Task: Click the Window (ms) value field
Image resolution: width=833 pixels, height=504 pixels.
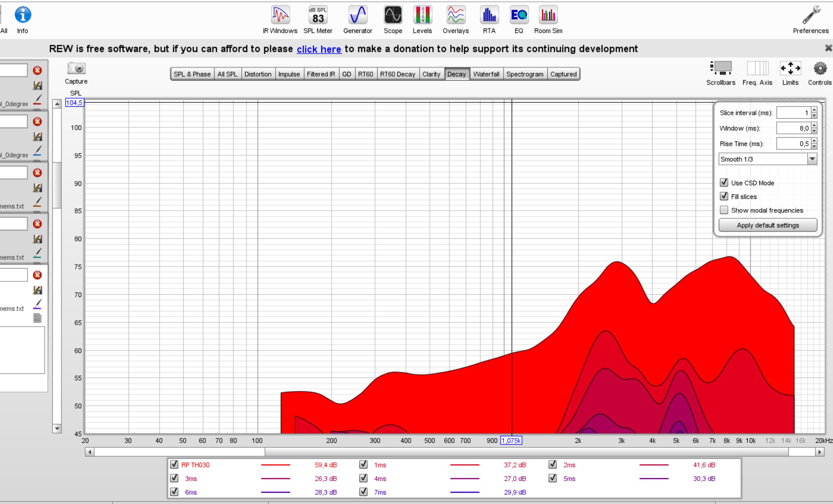Action: (x=794, y=128)
